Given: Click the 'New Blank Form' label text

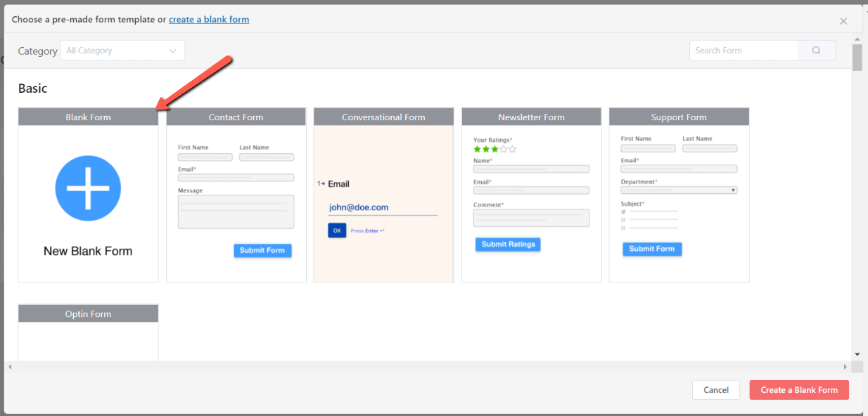Looking at the screenshot, I should [x=88, y=251].
